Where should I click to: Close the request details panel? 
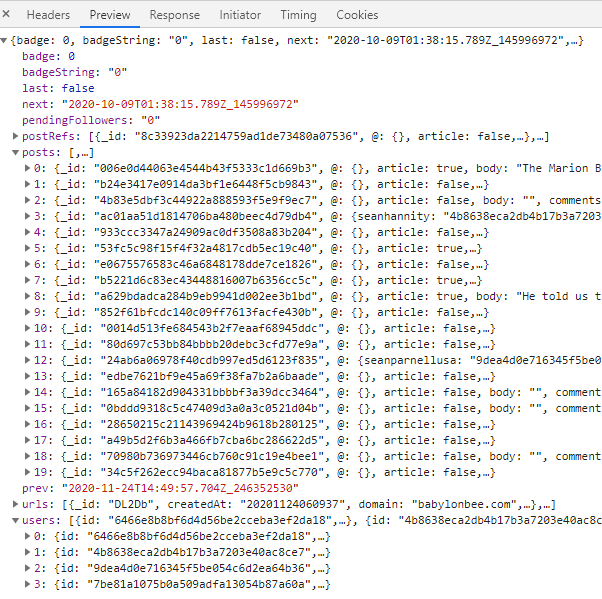pyautogui.click(x=6, y=14)
